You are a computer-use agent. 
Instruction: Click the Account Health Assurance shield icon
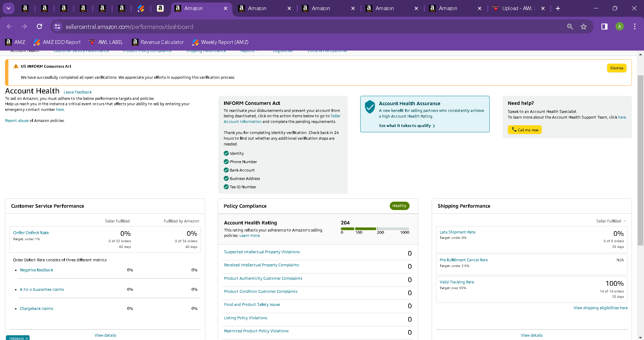pyautogui.click(x=370, y=107)
